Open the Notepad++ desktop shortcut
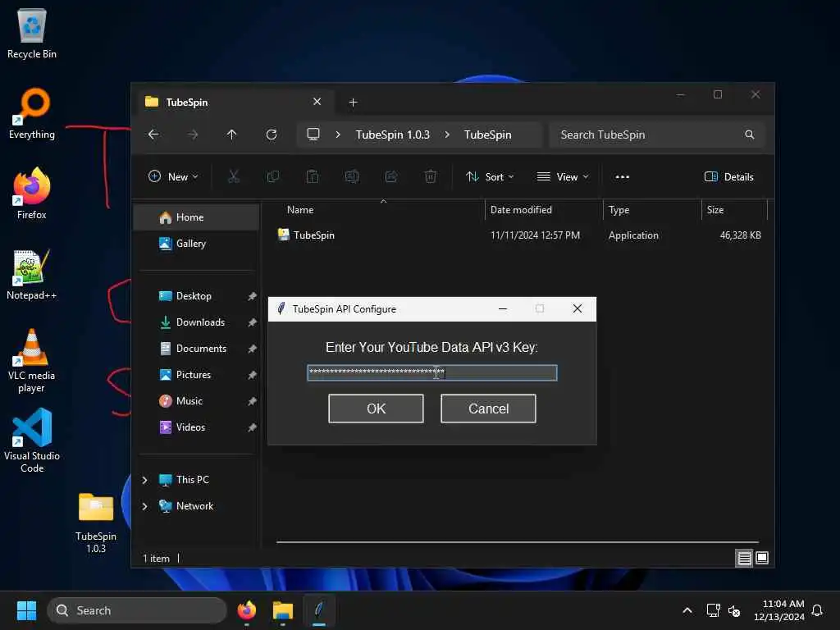This screenshot has width=840, height=630. [x=32, y=274]
